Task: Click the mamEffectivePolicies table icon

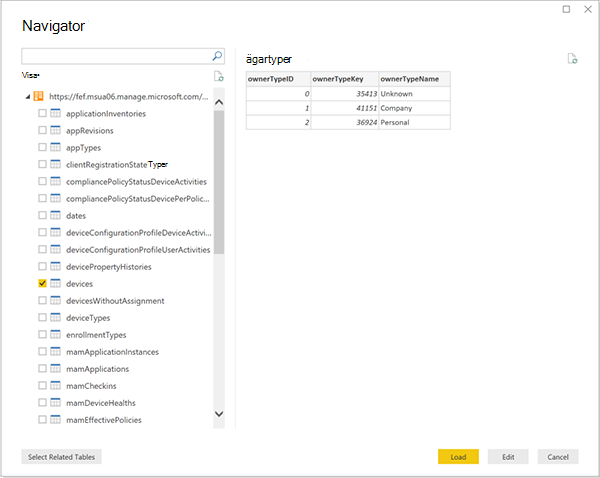Action: click(x=55, y=420)
